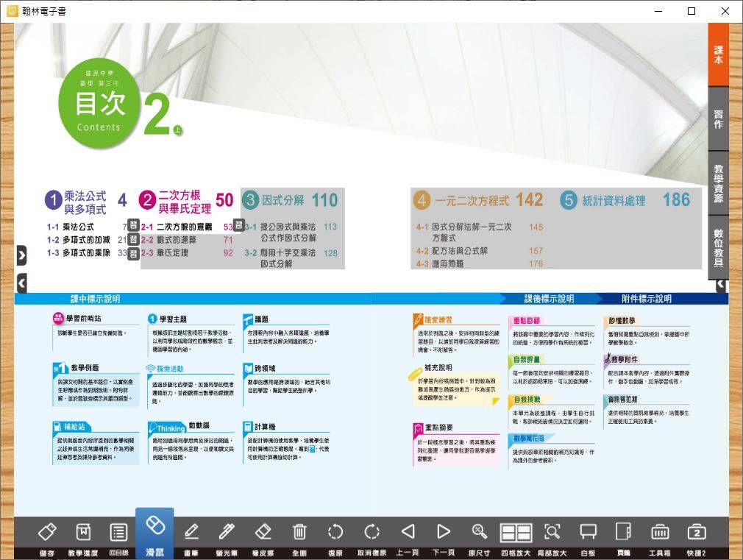Jump to section 3-1 提公因式與乘法公式

click(x=291, y=233)
